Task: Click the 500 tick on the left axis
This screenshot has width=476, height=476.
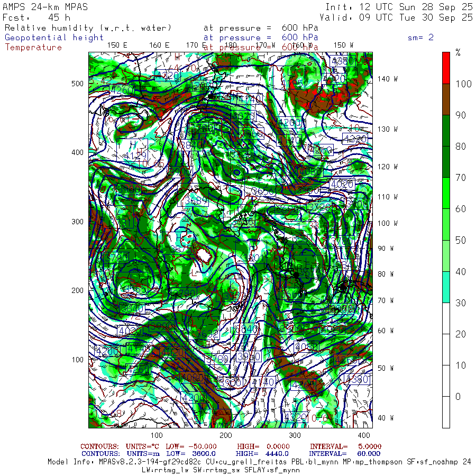Action: click(x=78, y=84)
